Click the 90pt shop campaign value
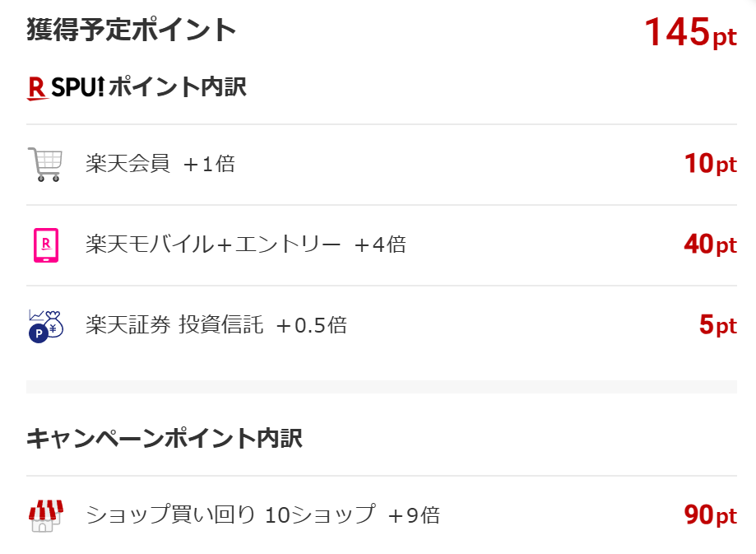Image resolution: width=756 pixels, height=554 pixels. click(x=709, y=515)
